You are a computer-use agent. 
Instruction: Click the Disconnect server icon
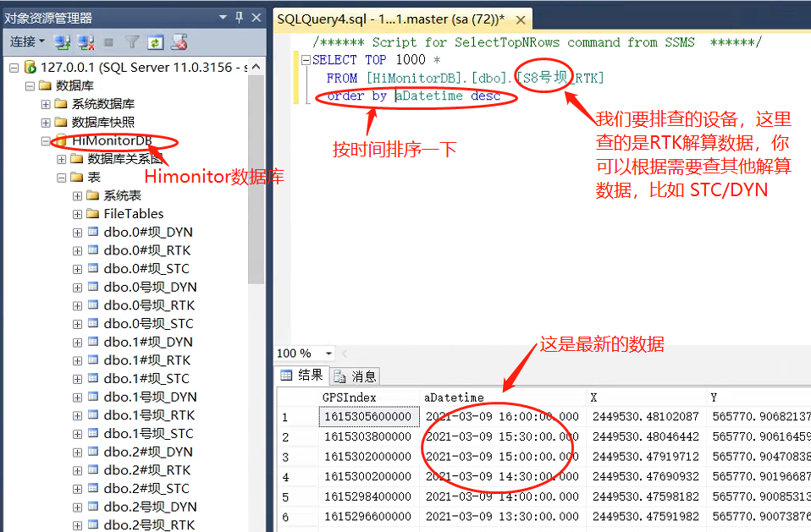pyautogui.click(x=85, y=41)
